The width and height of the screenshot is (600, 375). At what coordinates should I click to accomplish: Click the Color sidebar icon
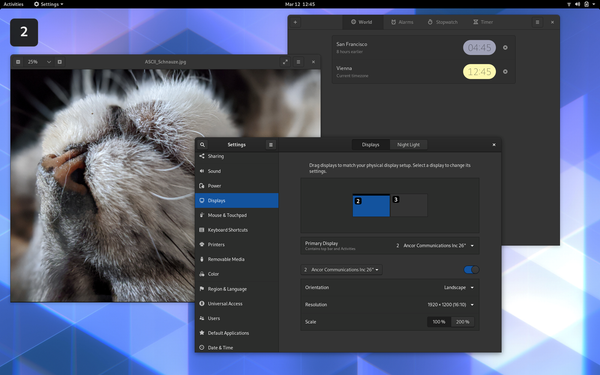202,274
